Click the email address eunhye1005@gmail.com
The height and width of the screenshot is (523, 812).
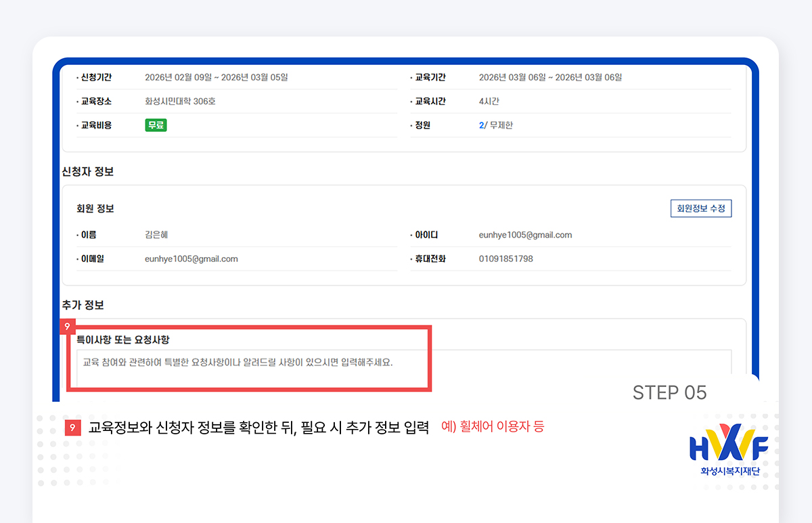[x=191, y=258]
